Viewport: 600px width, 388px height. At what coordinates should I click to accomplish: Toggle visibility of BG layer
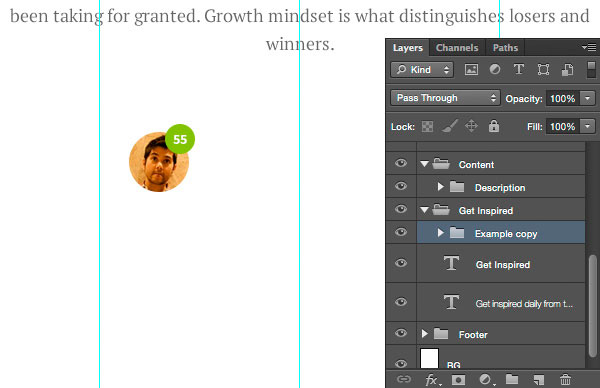pyautogui.click(x=401, y=364)
